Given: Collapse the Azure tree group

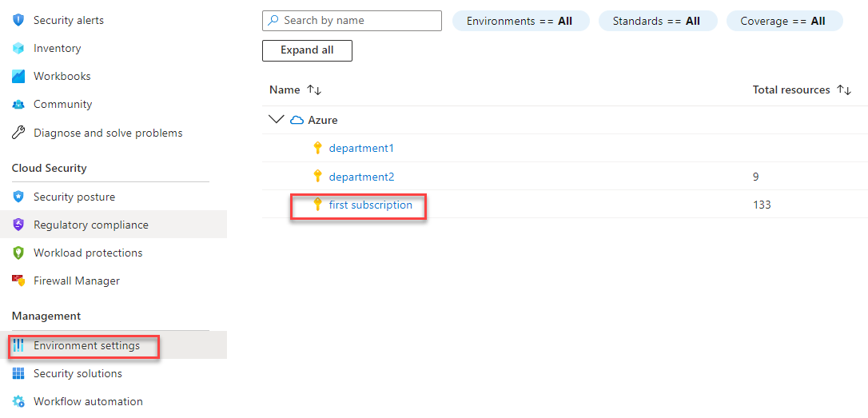Looking at the screenshot, I should point(277,120).
